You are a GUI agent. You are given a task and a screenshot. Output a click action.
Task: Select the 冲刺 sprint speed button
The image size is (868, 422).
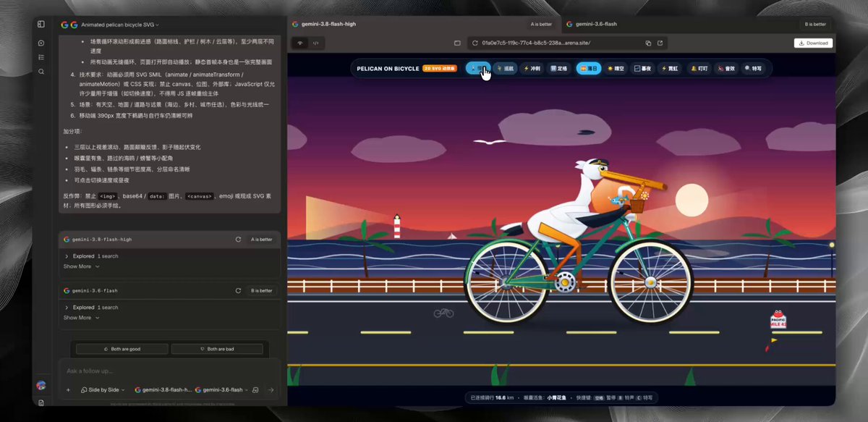(532, 68)
